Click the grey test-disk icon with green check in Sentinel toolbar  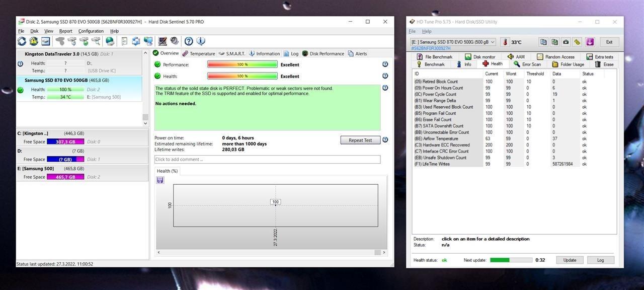[84, 41]
